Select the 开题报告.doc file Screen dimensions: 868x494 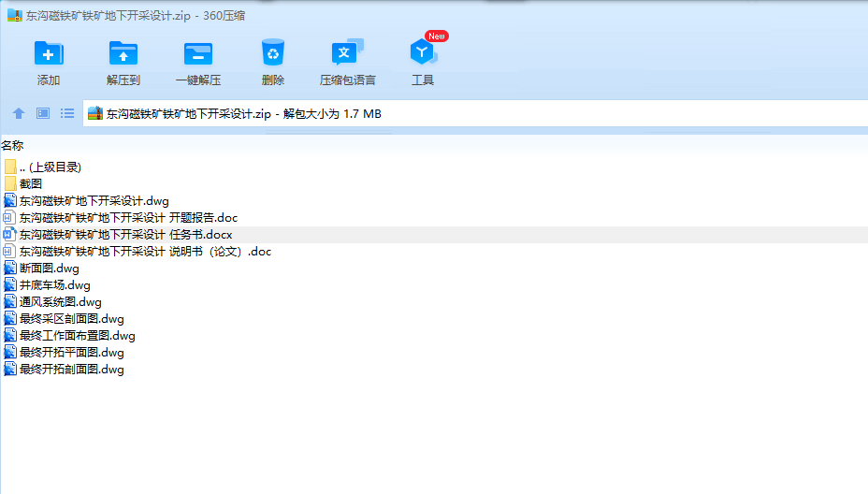[128, 218]
